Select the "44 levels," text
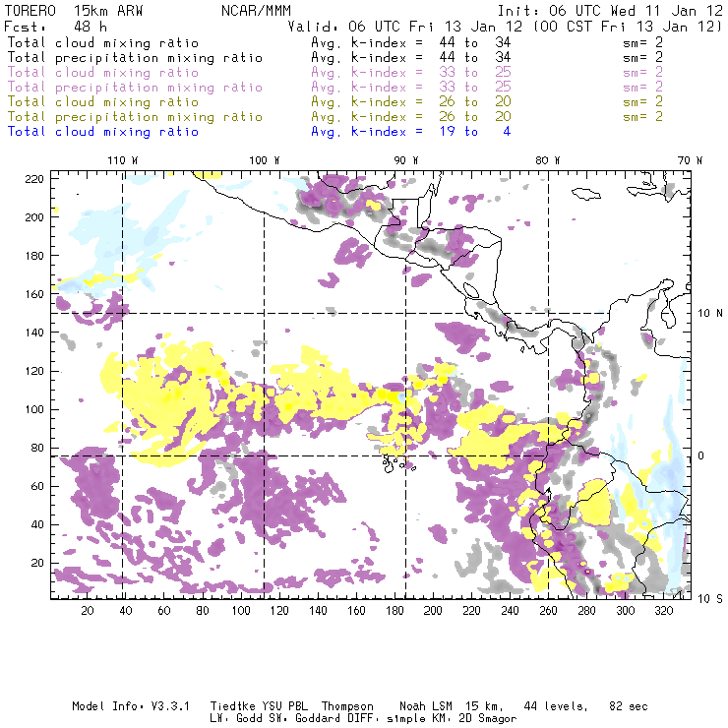This screenshot has width=728, height=728. point(556,706)
